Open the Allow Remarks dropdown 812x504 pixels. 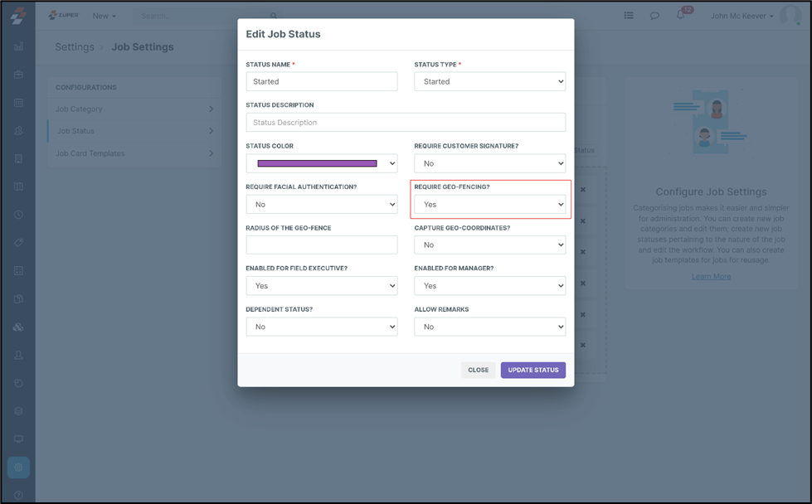tap(489, 327)
